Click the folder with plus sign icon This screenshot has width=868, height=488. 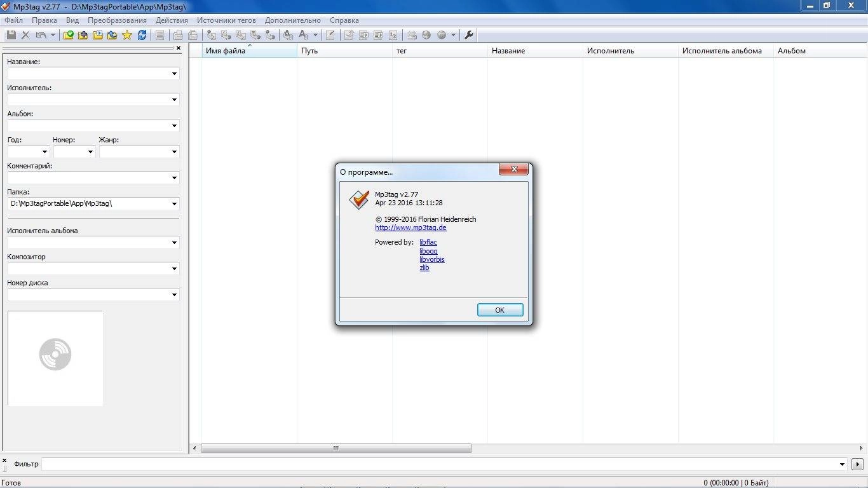click(83, 35)
